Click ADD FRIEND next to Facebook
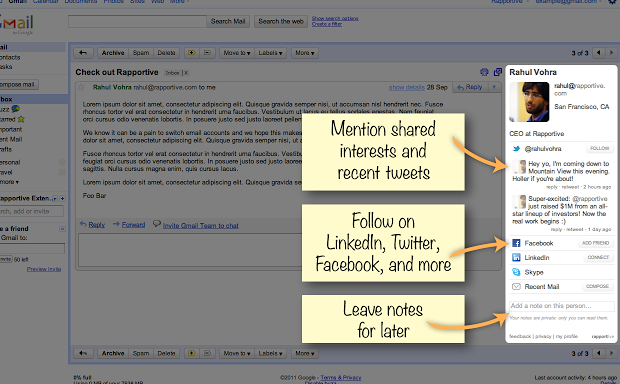Viewport: 620px width, 384px height. point(595,243)
